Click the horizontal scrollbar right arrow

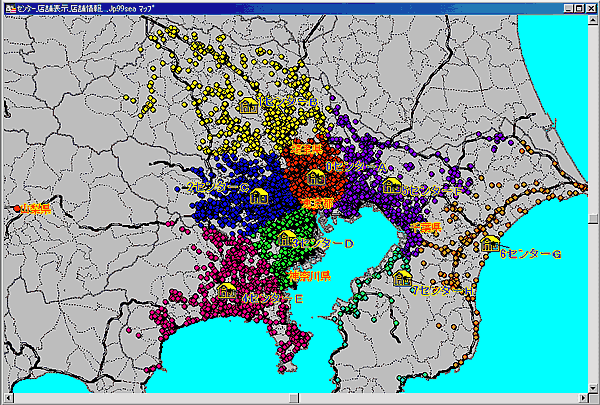pyautogui.click(x=584, y=398)
